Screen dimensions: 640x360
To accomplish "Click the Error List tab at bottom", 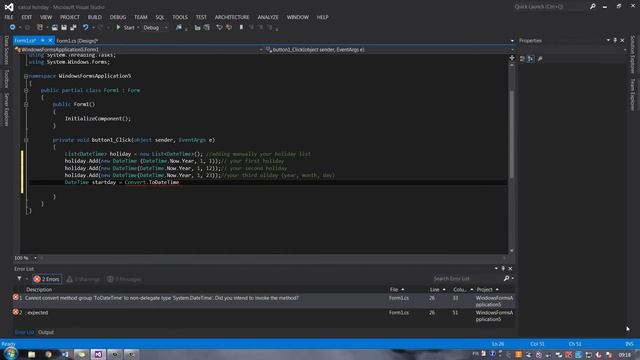I will click(24, 332).
